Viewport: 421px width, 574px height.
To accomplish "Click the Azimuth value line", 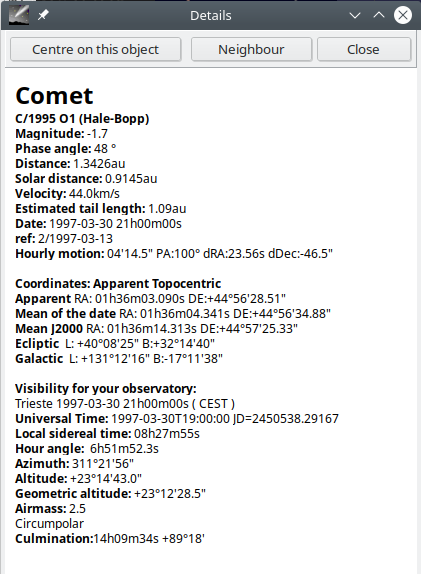I will pos(75,464).
